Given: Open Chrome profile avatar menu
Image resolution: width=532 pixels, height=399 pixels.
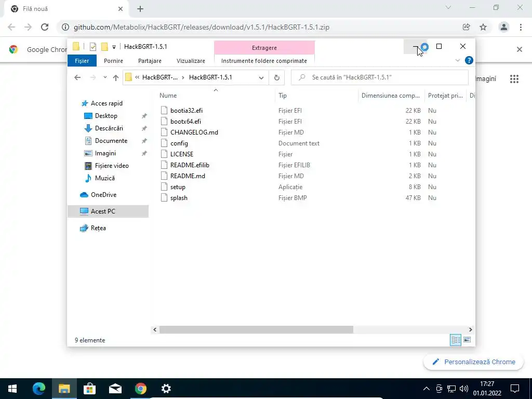Looking at the screenshot, I should coord(504,27).
